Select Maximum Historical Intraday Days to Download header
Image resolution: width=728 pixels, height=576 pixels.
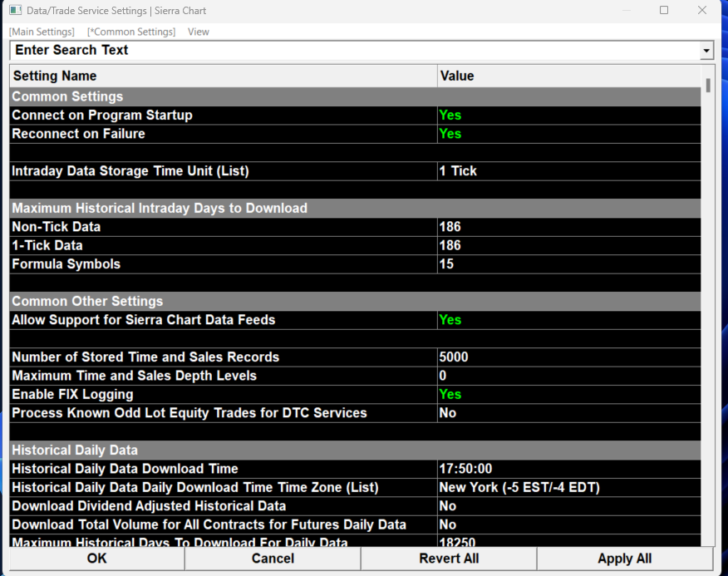click(355, 208)
